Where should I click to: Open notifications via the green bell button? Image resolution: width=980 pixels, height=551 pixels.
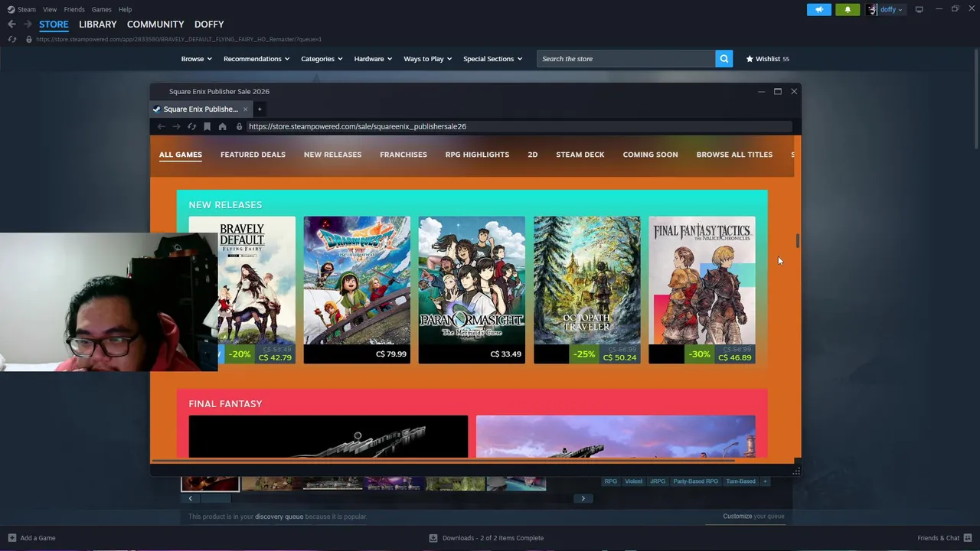point(847,9)
